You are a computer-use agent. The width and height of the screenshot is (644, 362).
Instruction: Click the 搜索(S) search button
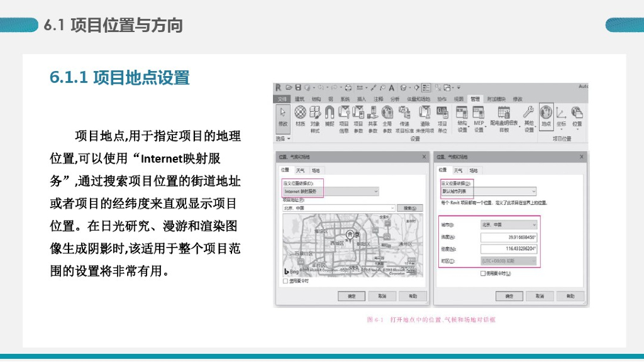click(410, 208)
